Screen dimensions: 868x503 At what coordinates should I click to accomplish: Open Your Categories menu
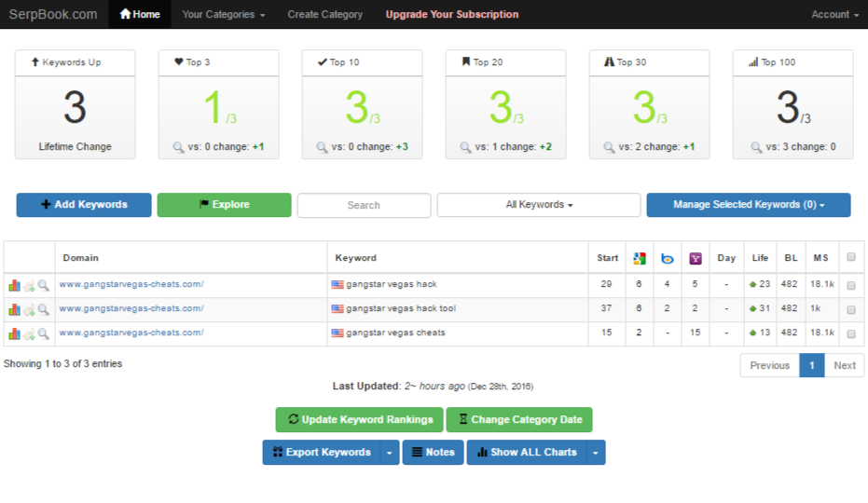tap(224, 15)
